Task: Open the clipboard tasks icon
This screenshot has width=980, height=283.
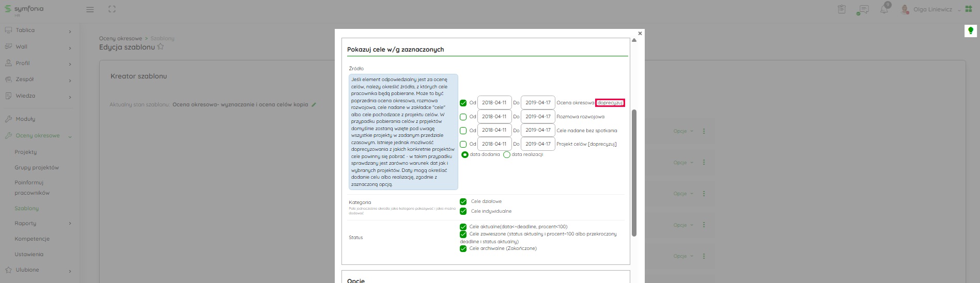Action: click(x=842, y=9)
